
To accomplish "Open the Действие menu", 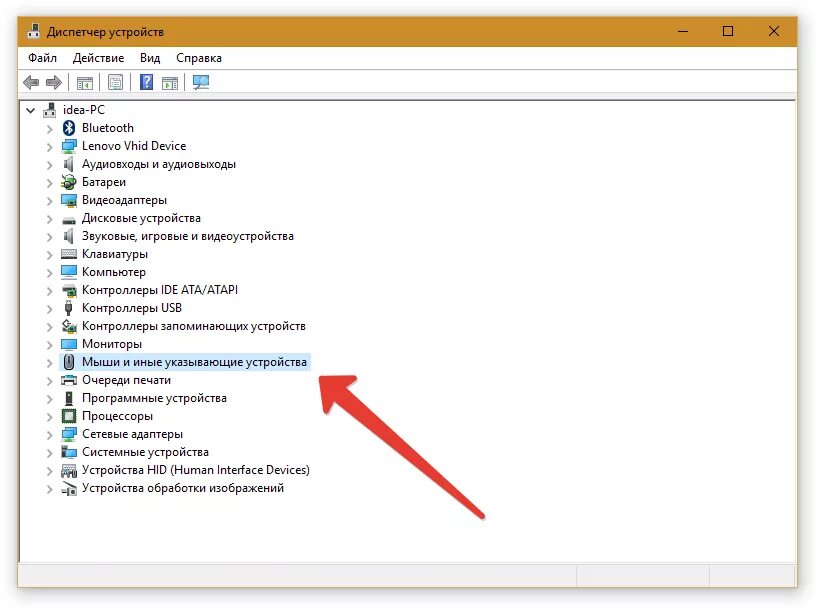I will 98,58.
